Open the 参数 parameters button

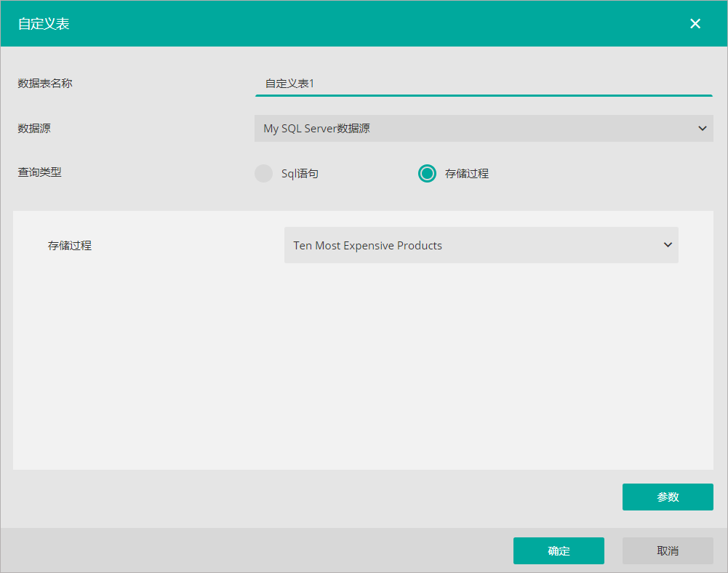click(668, 497)
